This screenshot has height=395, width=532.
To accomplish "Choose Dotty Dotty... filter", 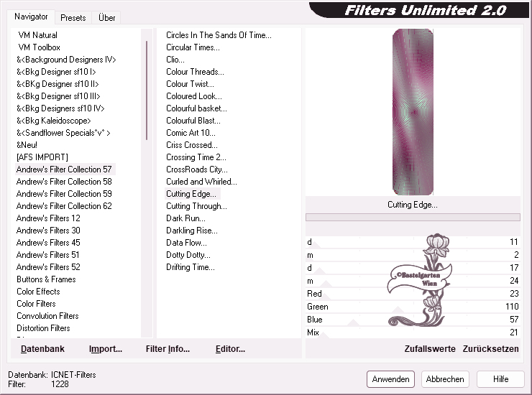I will click(188, 255).
